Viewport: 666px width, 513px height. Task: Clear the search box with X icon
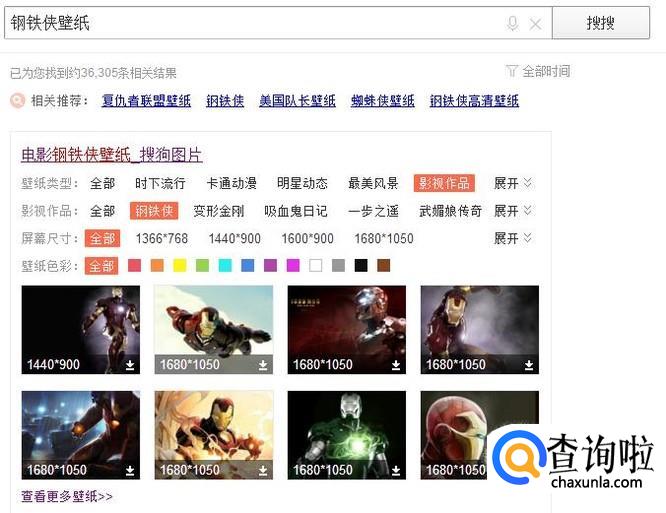(535, 24)
